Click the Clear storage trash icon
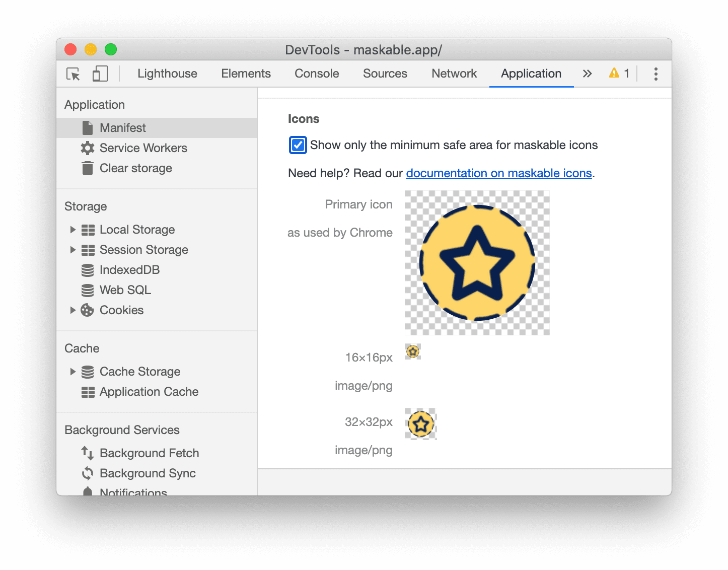The width and height of the screenshot is (728, 570). 88,168
